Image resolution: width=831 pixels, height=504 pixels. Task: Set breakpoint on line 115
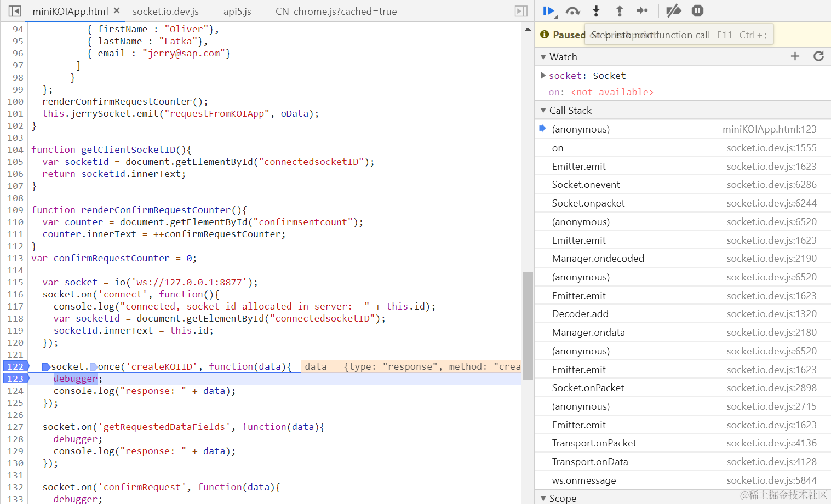click(x=15, y=282)
